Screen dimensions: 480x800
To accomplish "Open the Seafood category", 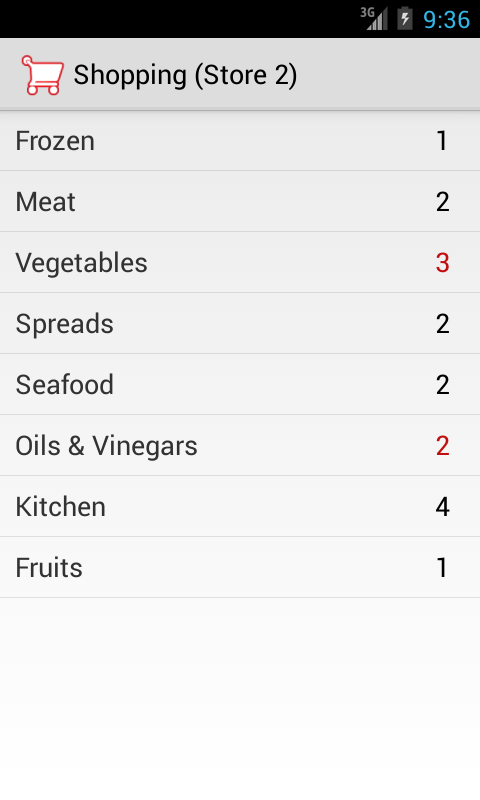I will [x=240, y=384].
